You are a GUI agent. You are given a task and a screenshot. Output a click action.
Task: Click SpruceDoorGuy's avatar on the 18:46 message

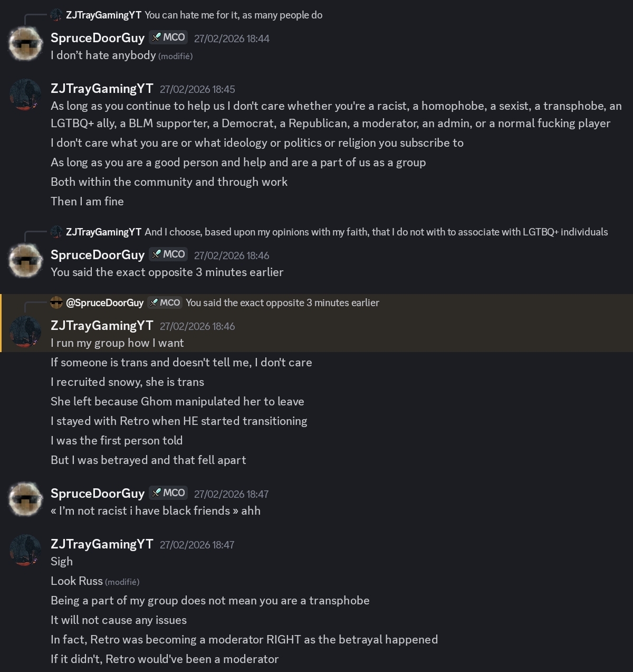25,261
